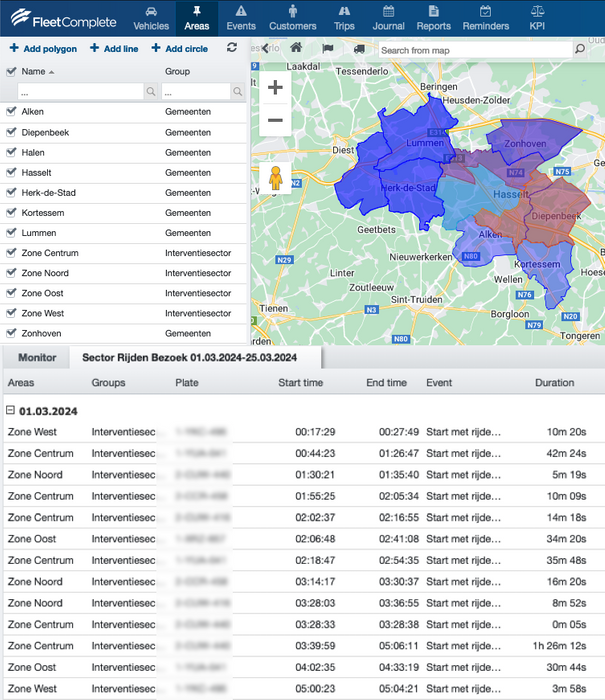The width and height of the screenshot is (605, 700).
Task: Toggle the select-all areas checkbox in header
Action: click(x=11, y=72)
